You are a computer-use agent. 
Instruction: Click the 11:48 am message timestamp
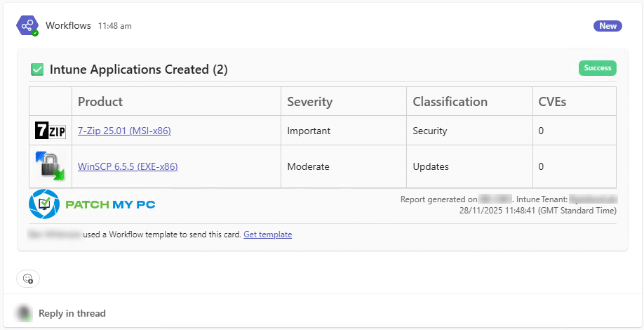coord(114,26)
